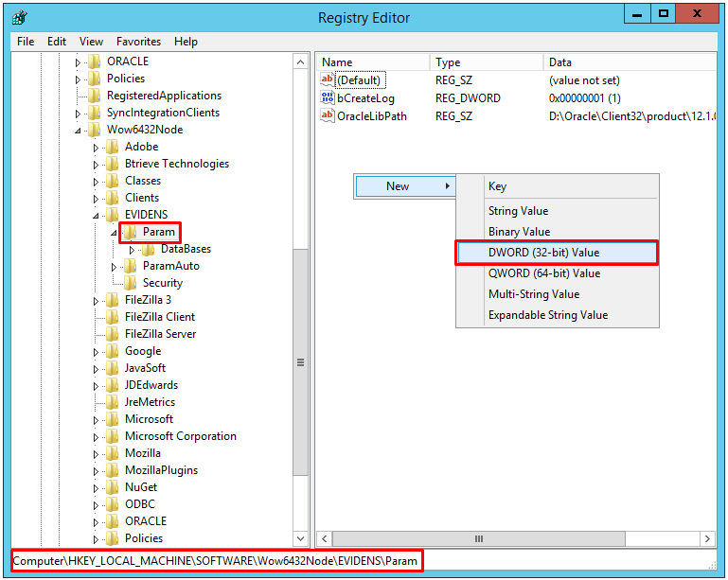
Task: Collapse the EVIDENS tree node
Action: point(97,216)
